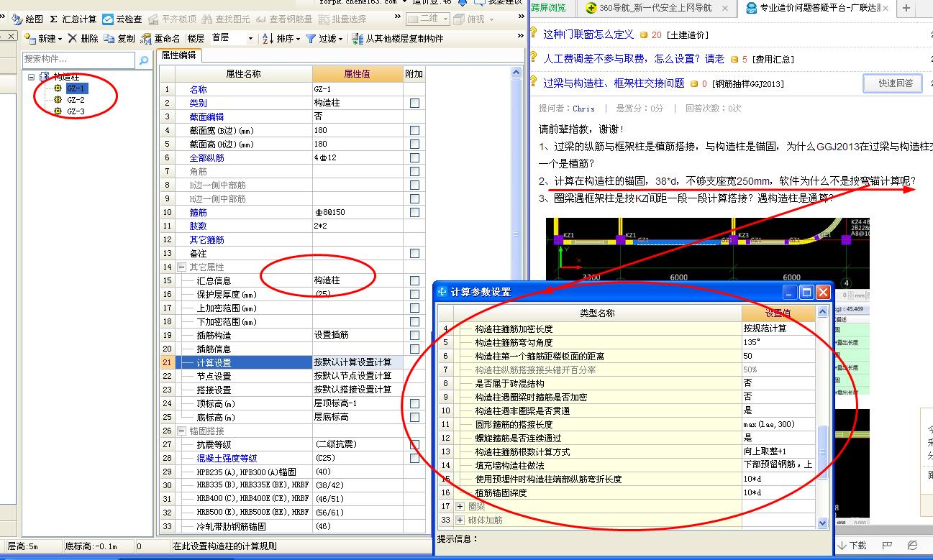Tick the 附加 checkbox for 类别
Viewport: 933px width, 560px height.
[414, 104]
